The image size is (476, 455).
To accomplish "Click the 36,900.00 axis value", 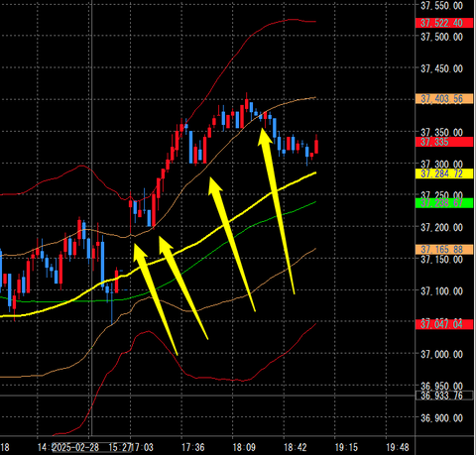I will 441,418.
